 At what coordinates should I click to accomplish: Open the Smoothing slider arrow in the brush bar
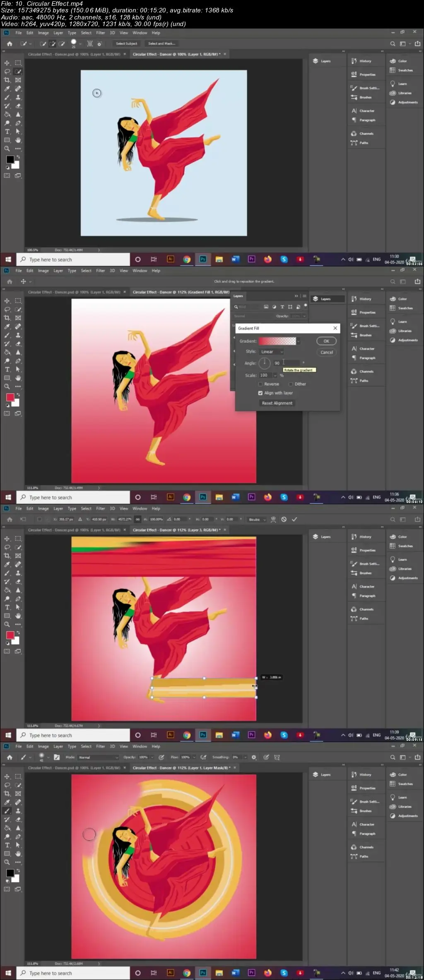[x=245, y=757]
